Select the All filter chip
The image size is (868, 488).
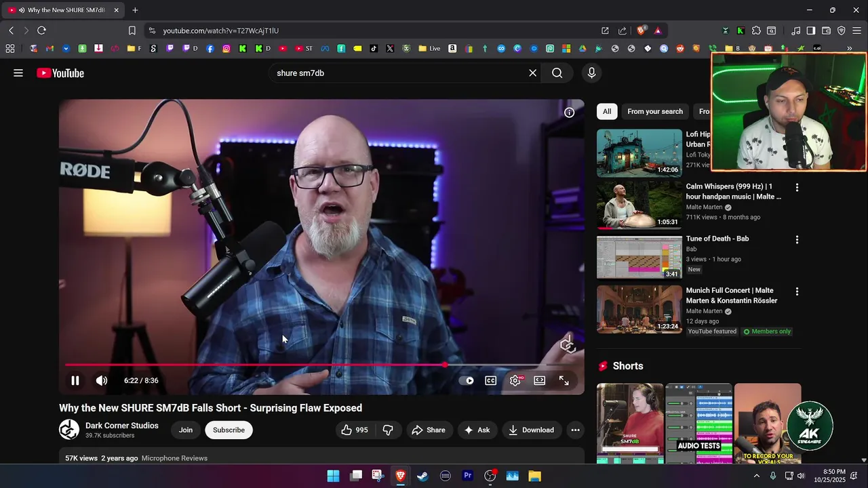coord(607,112)
